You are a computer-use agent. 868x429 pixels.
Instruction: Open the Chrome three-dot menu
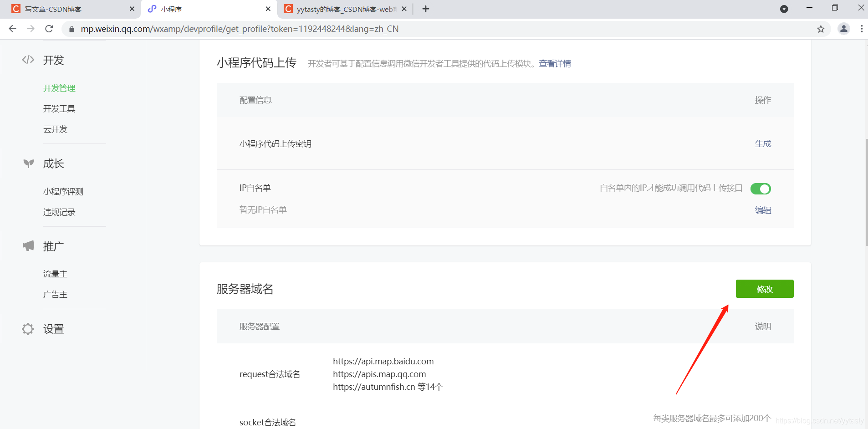(862, 29)
